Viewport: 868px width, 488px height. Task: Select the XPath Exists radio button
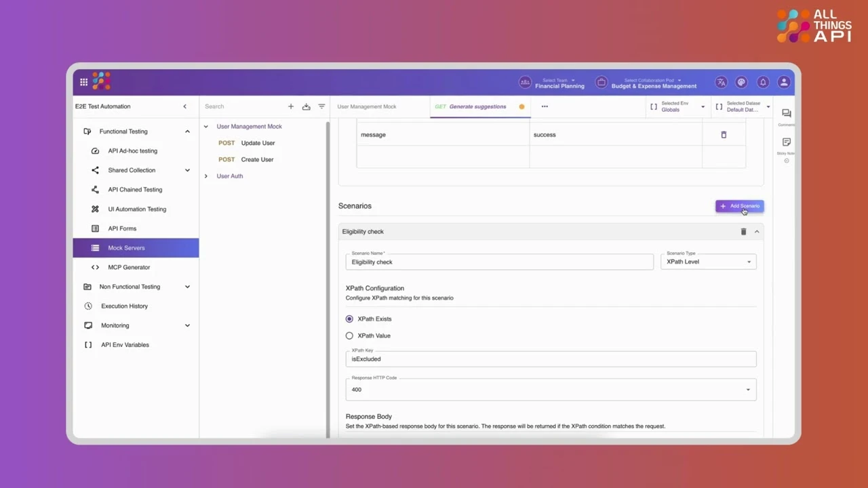coord(349,319)
